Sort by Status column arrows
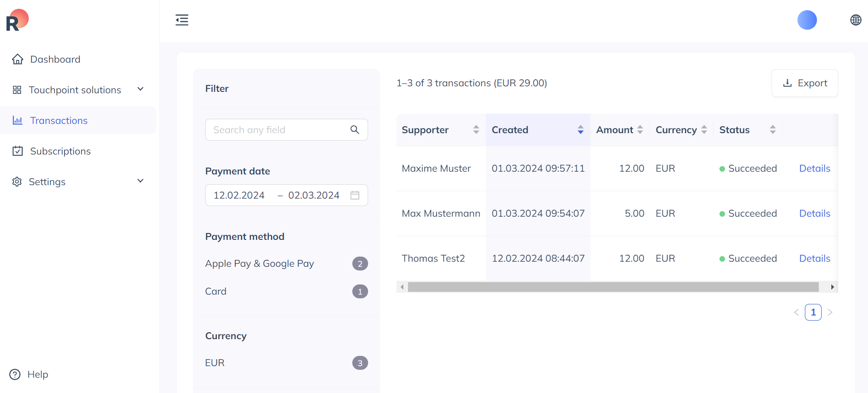 [773, 130]
